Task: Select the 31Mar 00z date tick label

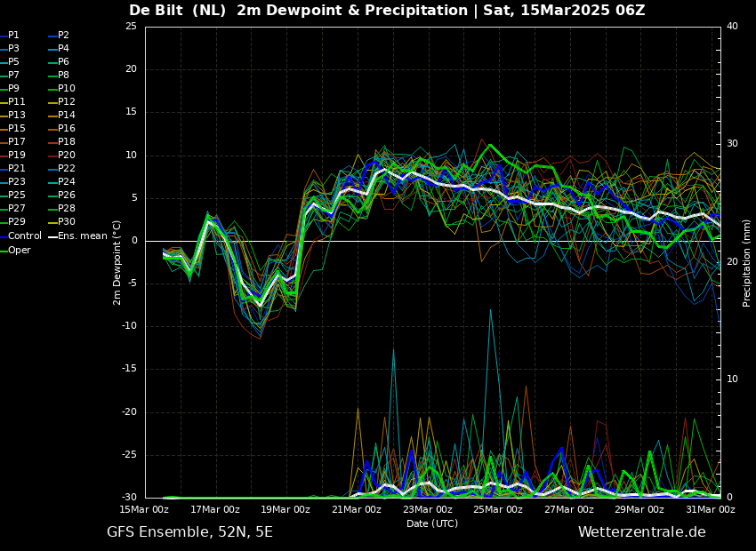Action: click(710, 510)
